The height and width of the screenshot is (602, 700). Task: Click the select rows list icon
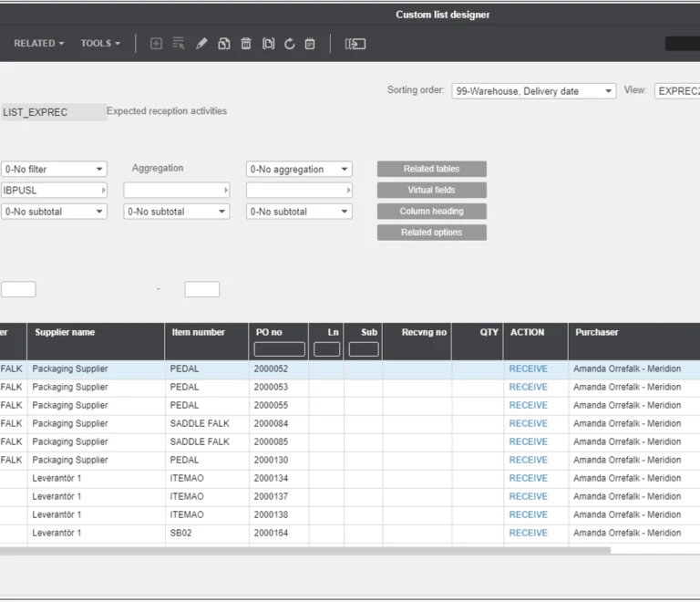pos(179,44)
